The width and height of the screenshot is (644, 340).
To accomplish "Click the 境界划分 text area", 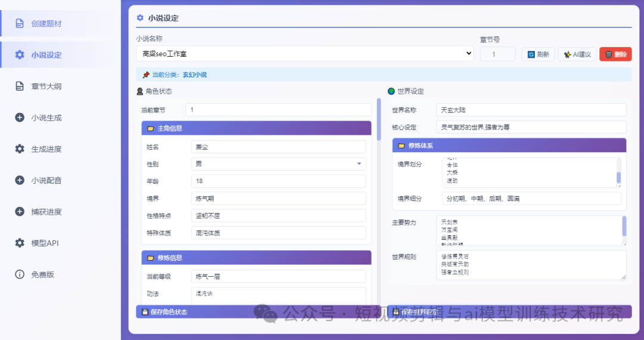I will (x=531, y=172).
